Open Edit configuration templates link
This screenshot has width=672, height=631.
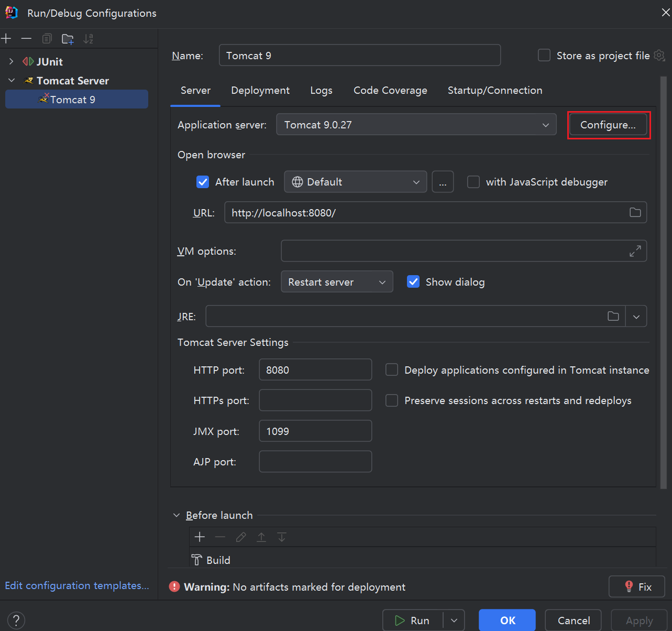[77, 585]
